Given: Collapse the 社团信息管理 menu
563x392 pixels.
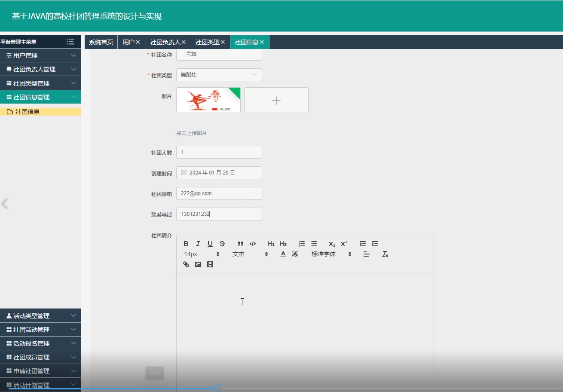Looking at the screenshot, I should 40,97.
